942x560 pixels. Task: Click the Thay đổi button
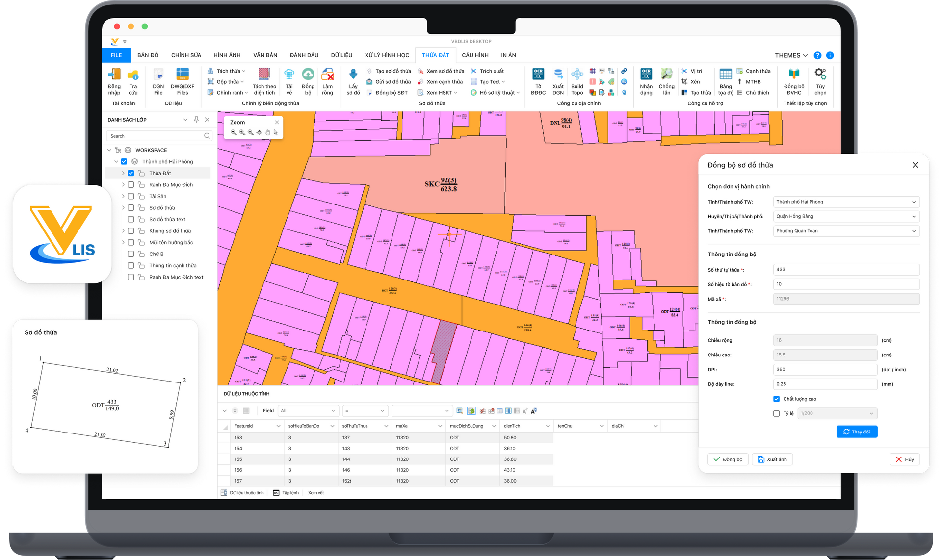pos(857,432)
